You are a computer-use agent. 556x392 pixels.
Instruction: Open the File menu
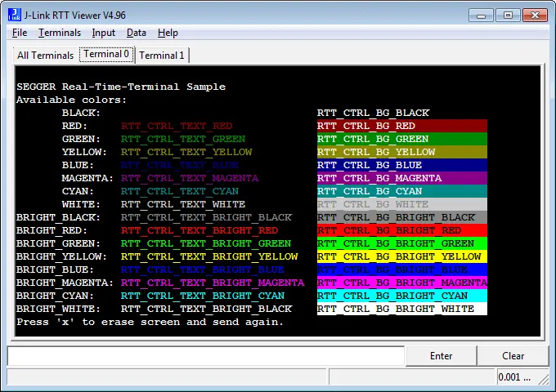click(x=20, y=33)
